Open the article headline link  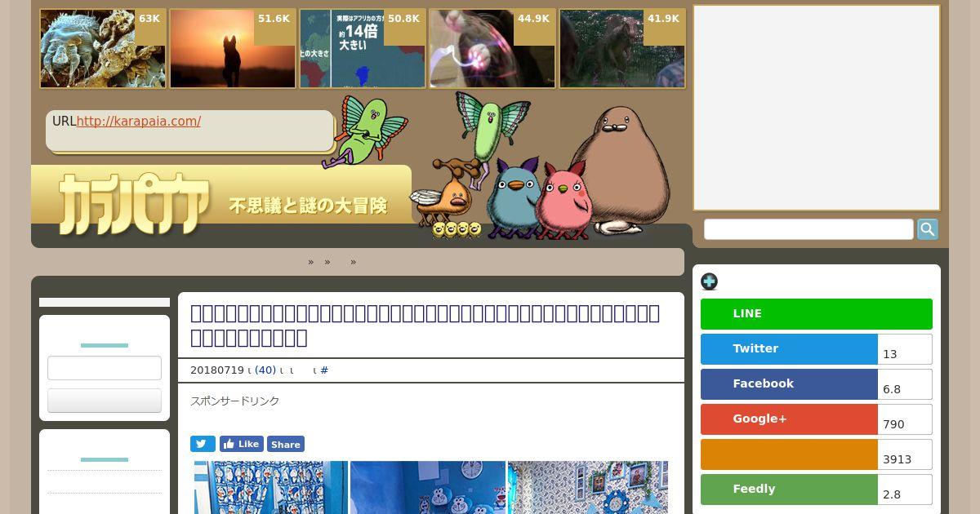(x=425, y=326)
